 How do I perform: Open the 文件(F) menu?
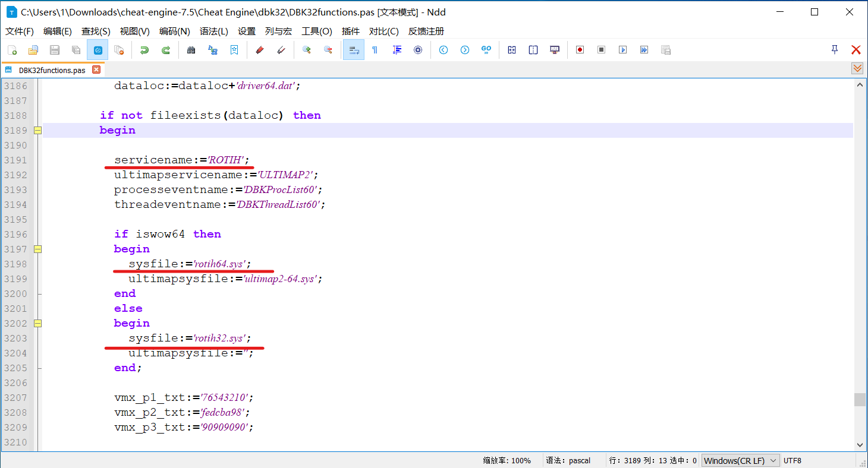tap(20, 31)
